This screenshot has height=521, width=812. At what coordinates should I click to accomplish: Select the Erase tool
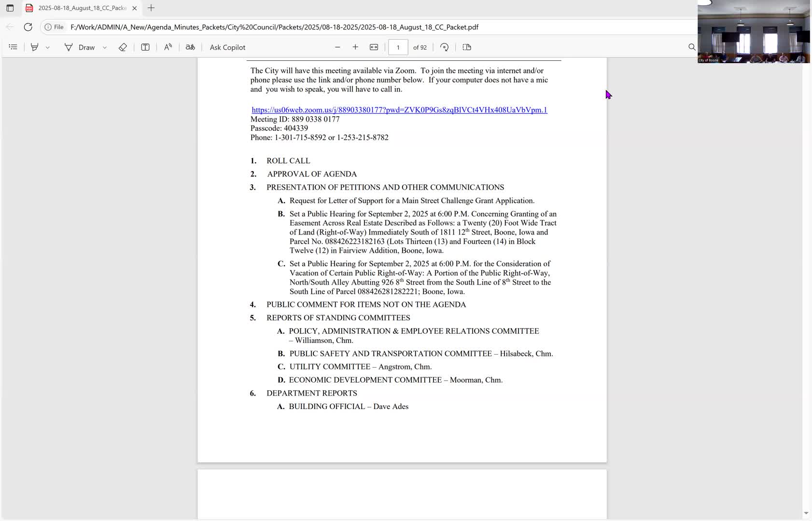[123, 47]
